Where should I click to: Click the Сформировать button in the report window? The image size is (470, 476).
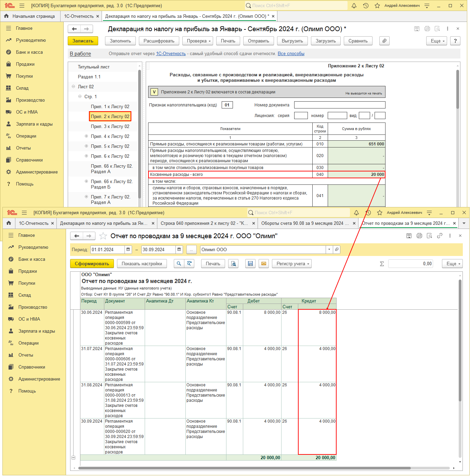92,263
